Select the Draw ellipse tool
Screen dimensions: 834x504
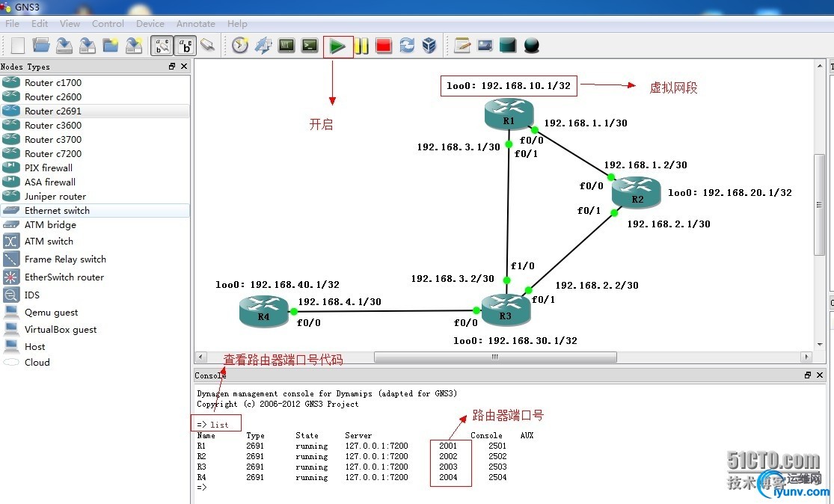coord(531,46)
